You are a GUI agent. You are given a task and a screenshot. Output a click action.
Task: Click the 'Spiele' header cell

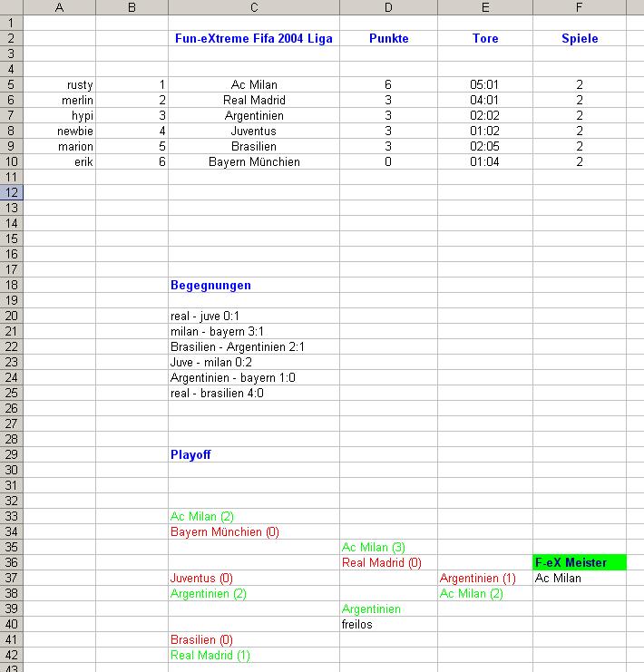pos(580,38)
